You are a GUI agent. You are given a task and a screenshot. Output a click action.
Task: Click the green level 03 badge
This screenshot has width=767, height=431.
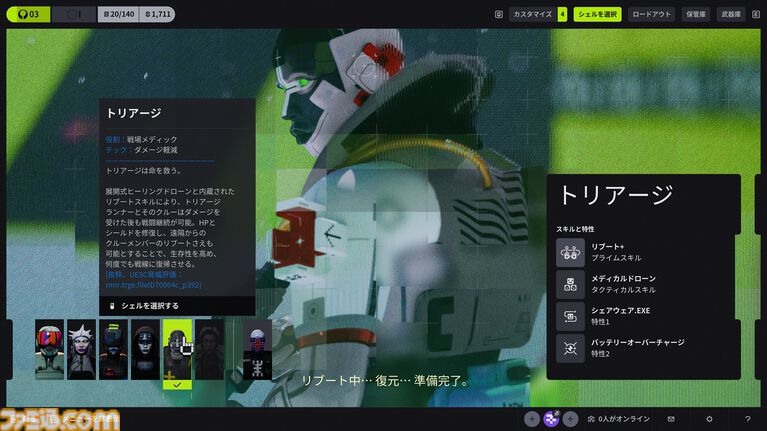[27, 14]
